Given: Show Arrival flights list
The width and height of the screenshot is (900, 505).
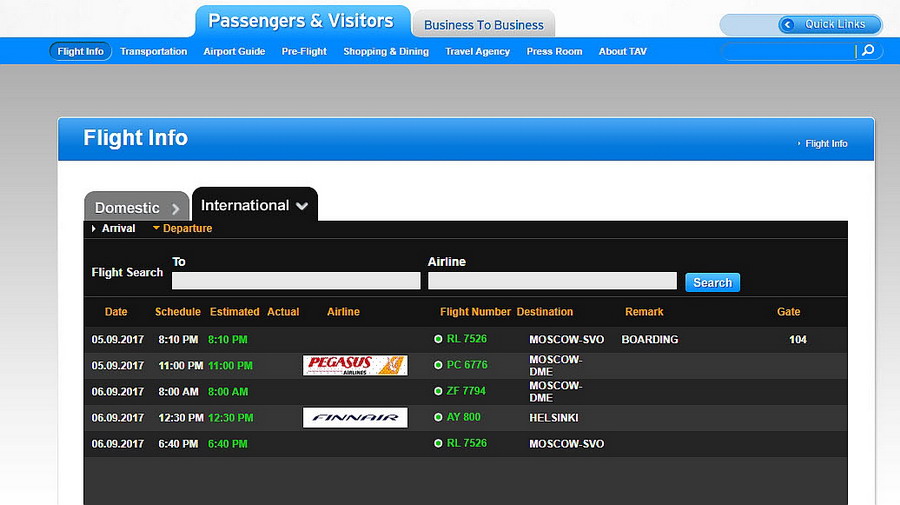Looking at the screenshot, I should [x=118, y=229].
